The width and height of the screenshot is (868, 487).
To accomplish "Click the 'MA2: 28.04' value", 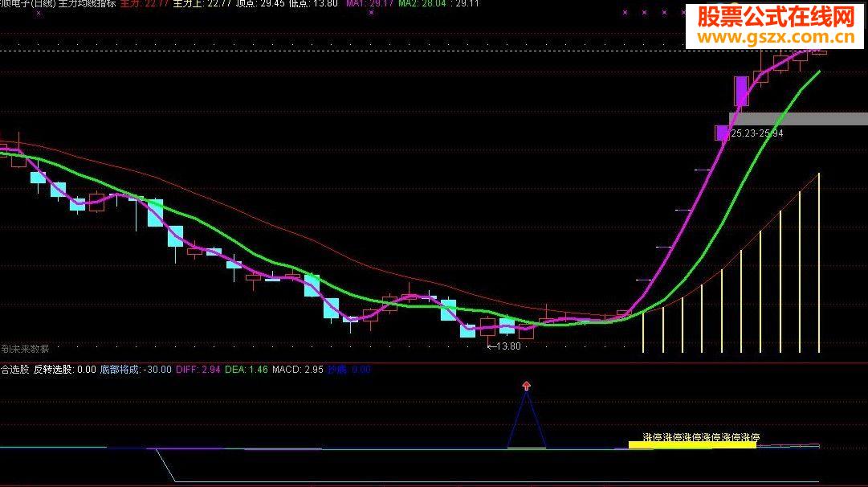I will (422, 3).
